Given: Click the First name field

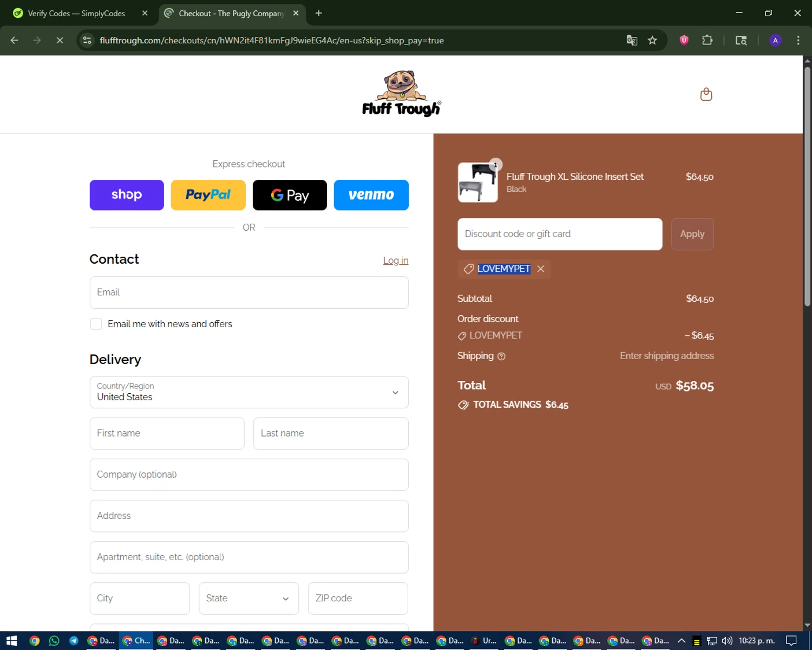Looking at the screenshot, I should (167, 433).
